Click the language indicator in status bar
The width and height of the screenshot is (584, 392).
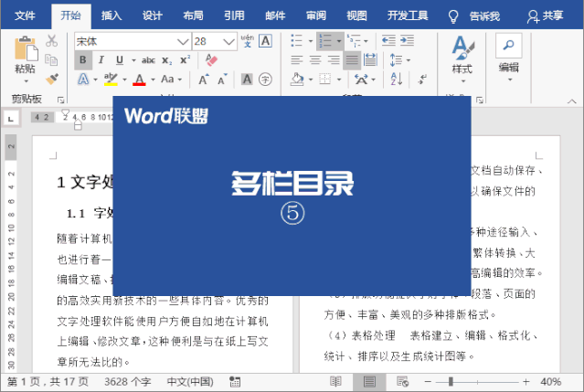click(190, 382)
